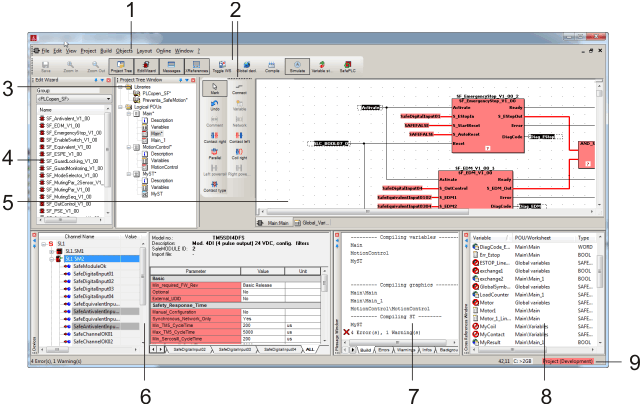Select the Left powerrail tool
Screen dimensions: 644x406
click(214, 170)
